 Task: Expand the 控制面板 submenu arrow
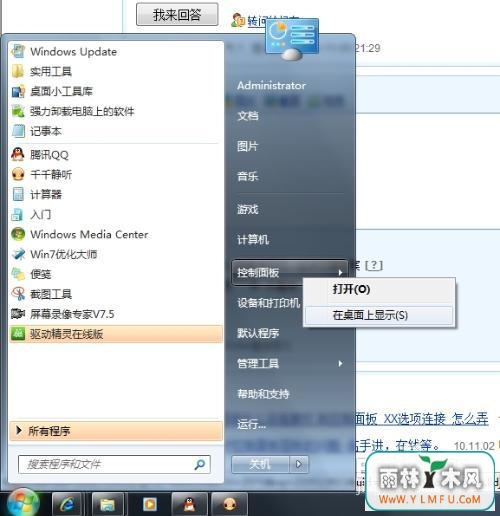[340, 273]
